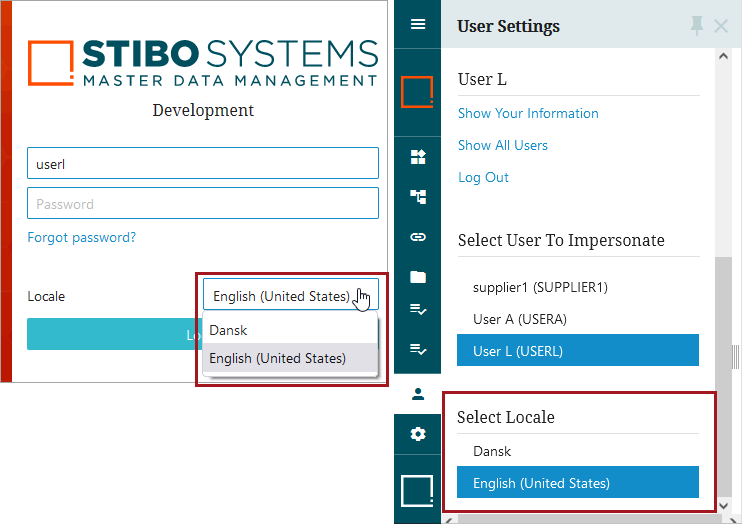Click the vertical scrollbar thumb in User Settings
Viewport: 742px width, 524px height.
723,376
